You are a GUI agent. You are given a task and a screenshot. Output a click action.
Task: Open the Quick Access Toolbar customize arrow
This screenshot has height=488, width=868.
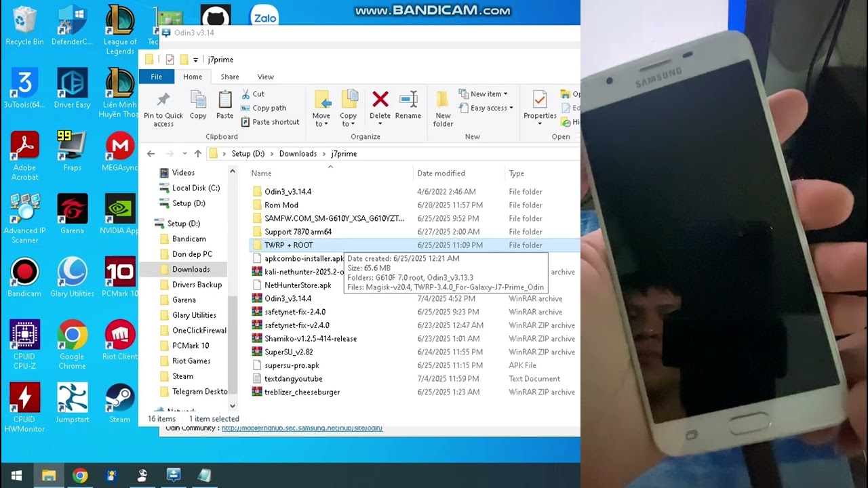(195, 60)
